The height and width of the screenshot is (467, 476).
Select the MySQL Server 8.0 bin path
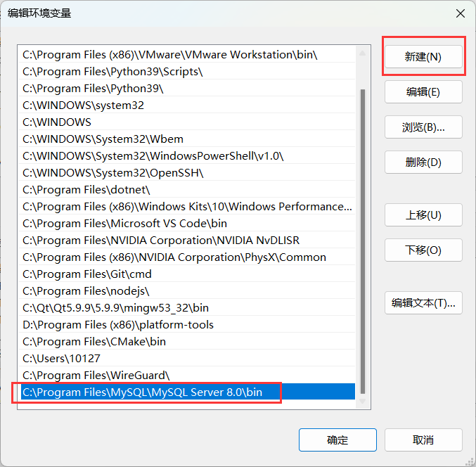[x=143, y=392]
